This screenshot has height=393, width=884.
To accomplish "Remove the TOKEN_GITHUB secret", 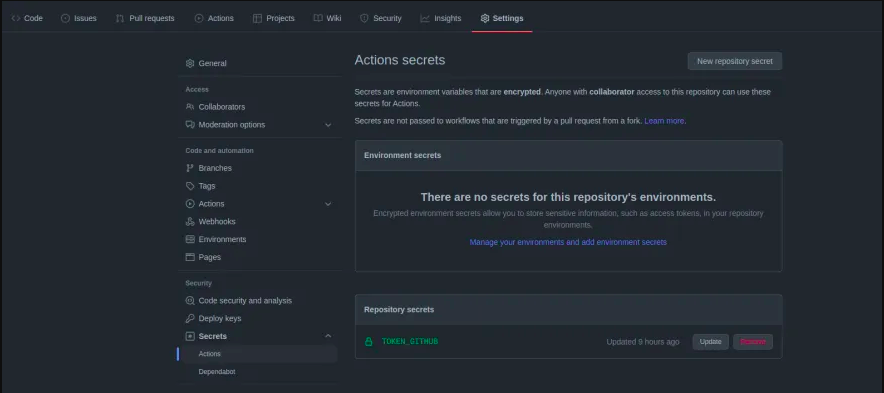I will pyautogui.click(x=753, y=342).
